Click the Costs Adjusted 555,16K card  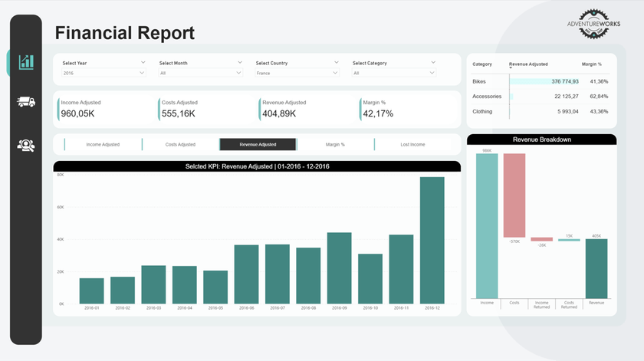tap(205, 110)
